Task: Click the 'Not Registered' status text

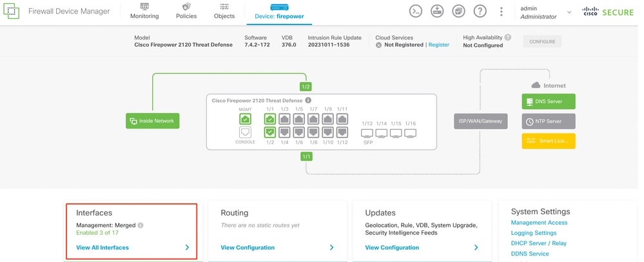Action: (x=404, y=45)
